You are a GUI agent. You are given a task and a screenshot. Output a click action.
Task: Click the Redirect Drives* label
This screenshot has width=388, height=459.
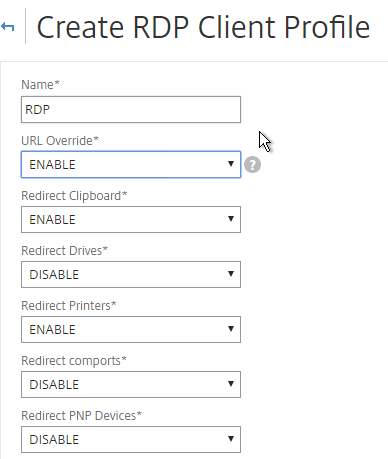pyautogui.click(x=65, y=251)
